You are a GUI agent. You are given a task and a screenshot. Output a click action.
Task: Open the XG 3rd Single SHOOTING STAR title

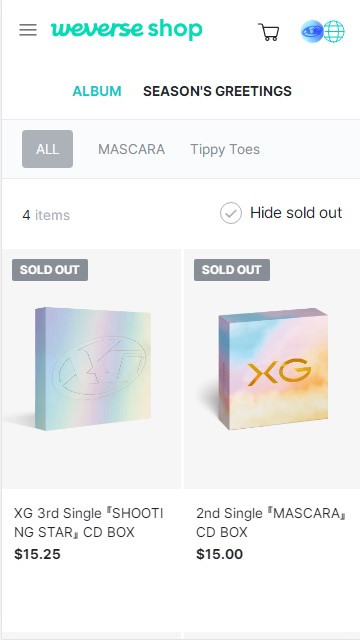(x=89, y=523)
